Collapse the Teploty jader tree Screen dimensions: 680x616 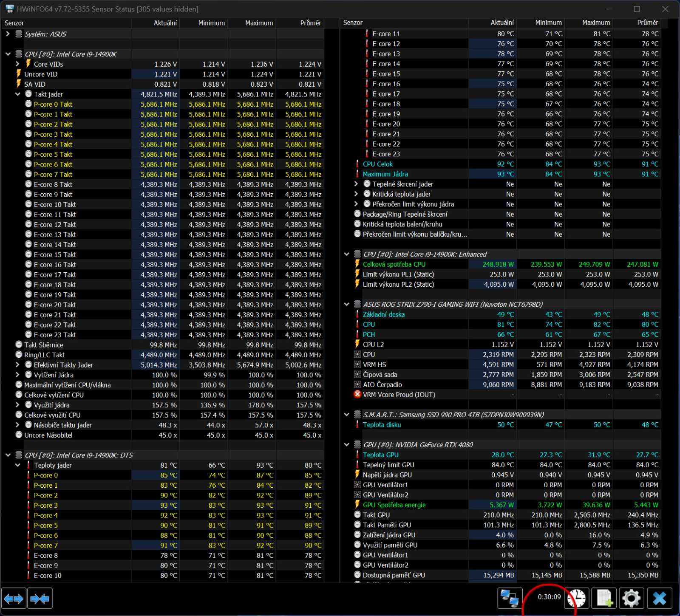click(x=17, y=465)
